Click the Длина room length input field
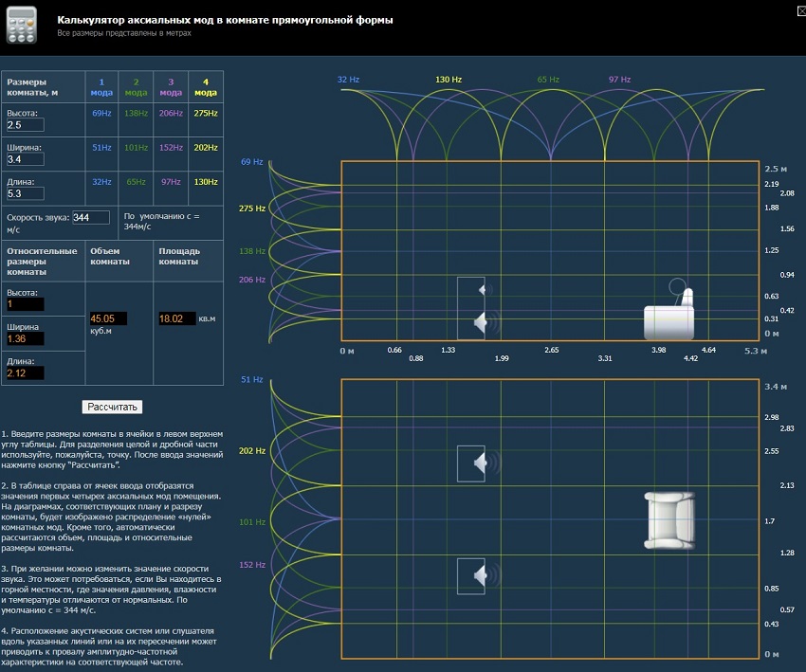The height and width of the screenshot is (672, 806). [25, 193]
